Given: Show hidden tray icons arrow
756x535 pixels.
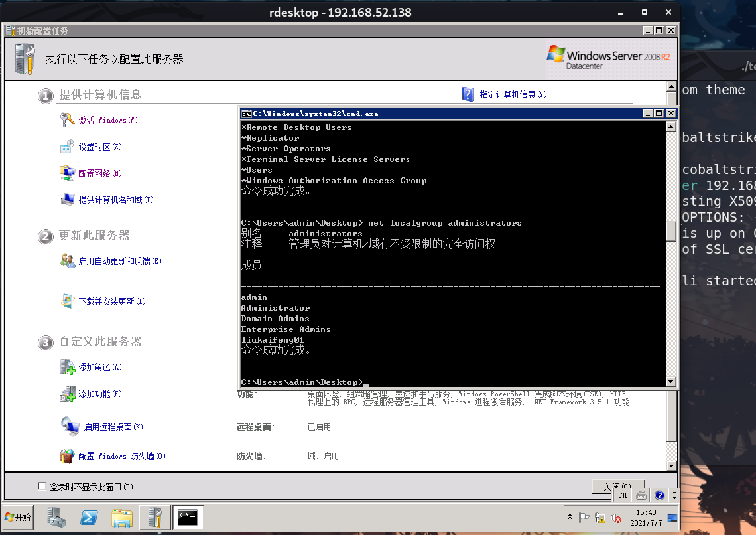Looking at the screenshot, I should [570, 516].
